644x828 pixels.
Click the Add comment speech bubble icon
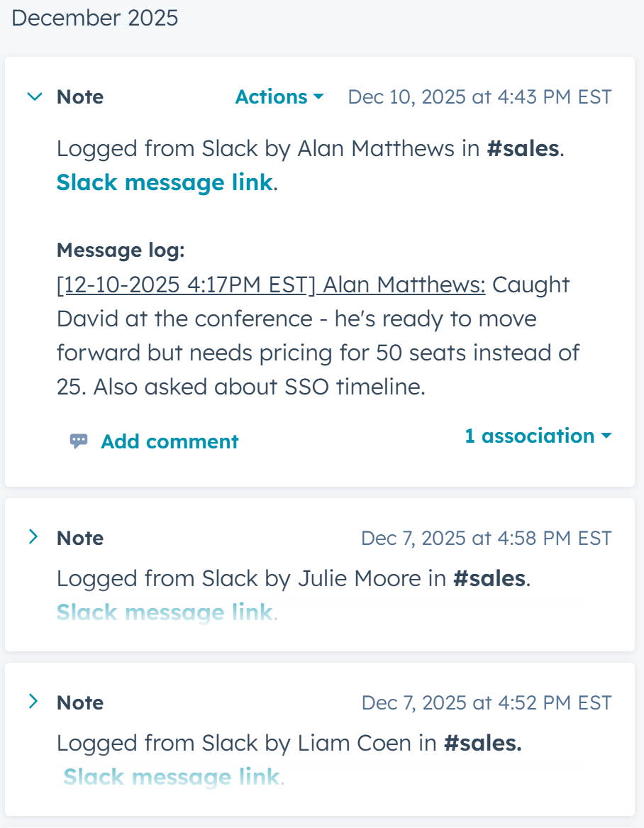(79, 441)
